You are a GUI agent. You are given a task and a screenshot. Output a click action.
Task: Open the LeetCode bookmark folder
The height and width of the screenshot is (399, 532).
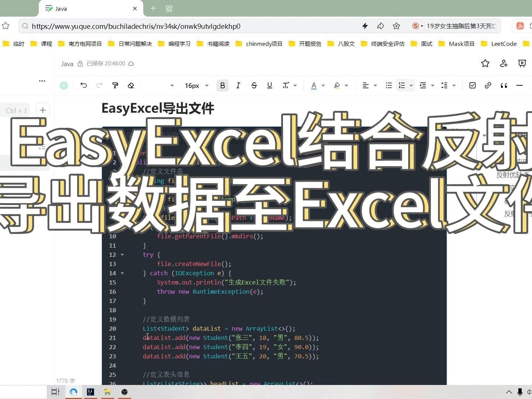pyautogui.click(x=499, y=44)
